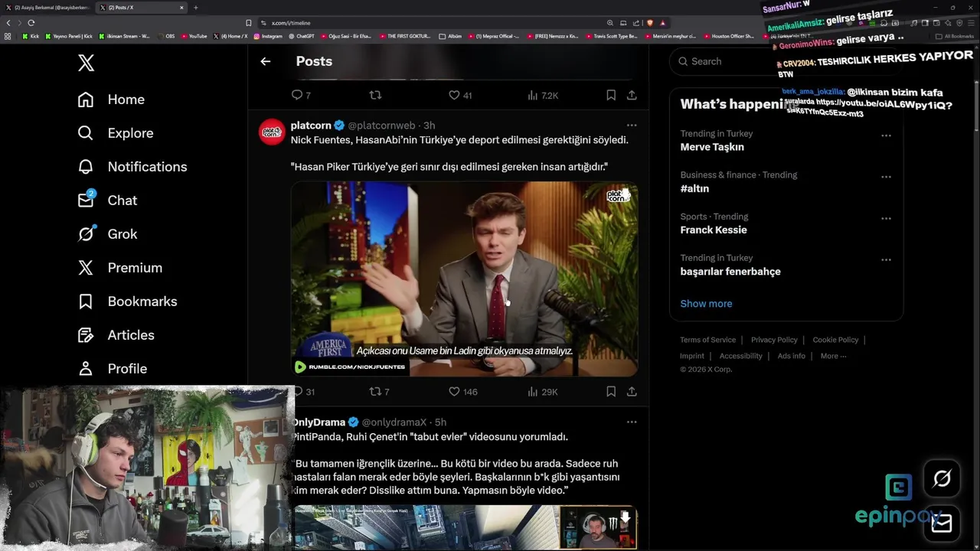The image size is (980, 551).
Task: Switch to Asayiş Berkemal browser tab
Action: click(47, 8)
